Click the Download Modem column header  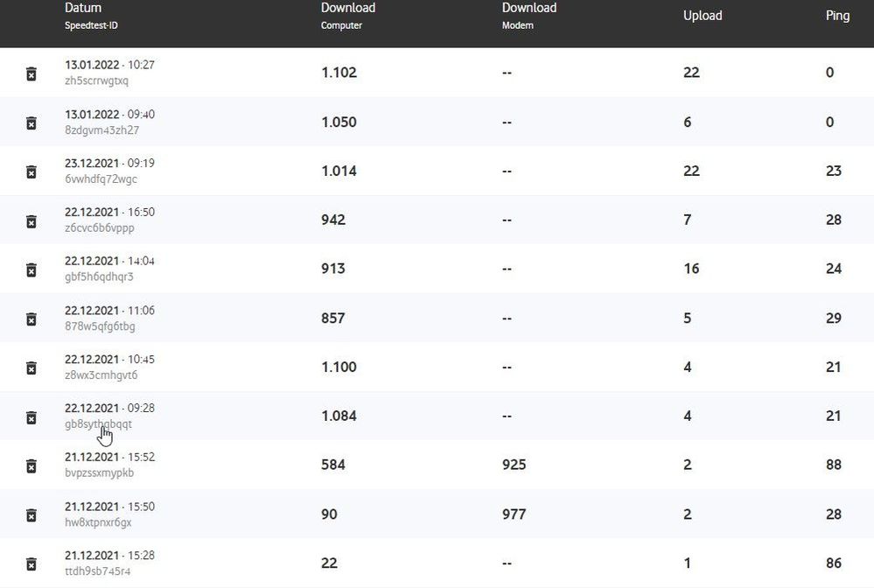[528, 9]
